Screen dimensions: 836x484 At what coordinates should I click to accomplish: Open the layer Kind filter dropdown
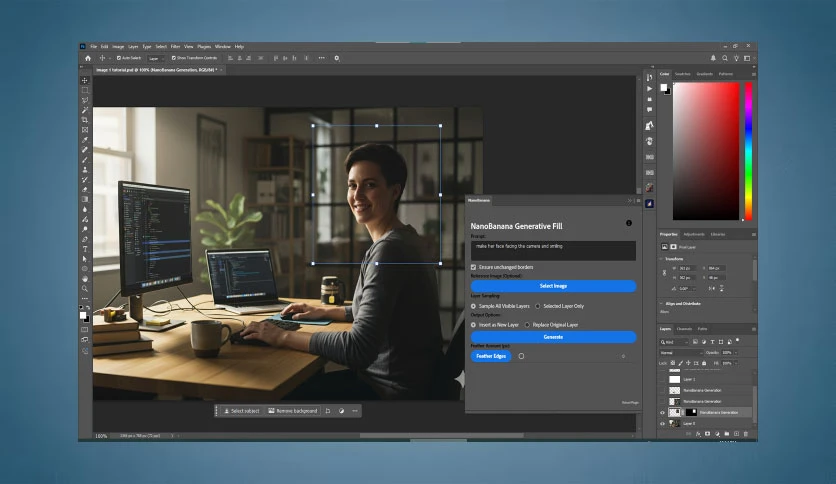(x=674, y=342)
